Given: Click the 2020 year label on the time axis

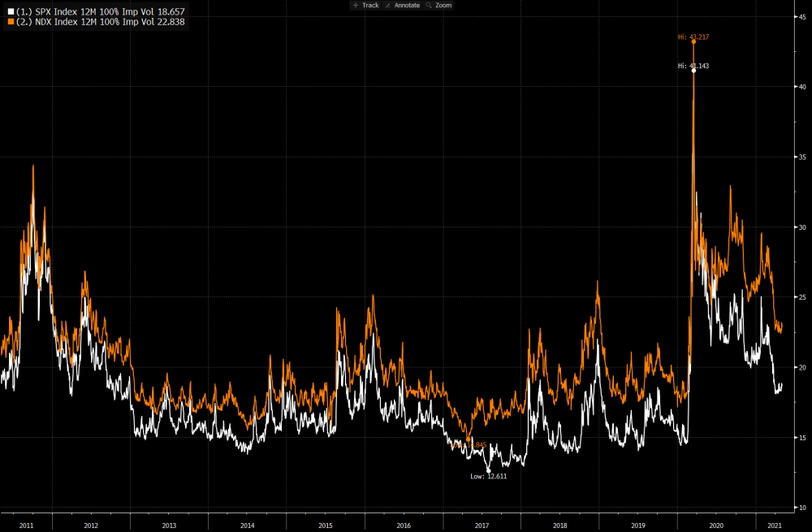Looking at the screenshot, I should click(x=717, y=526).
